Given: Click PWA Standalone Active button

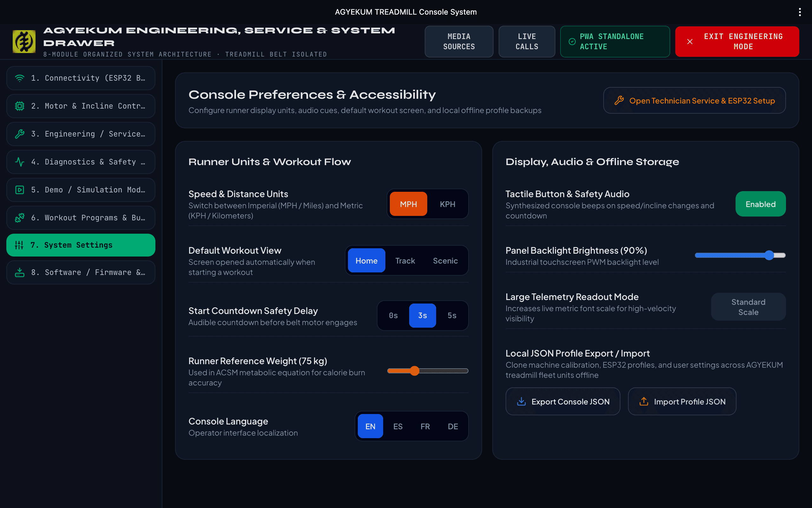Looking at the screenshot, I should coord(615,41).
